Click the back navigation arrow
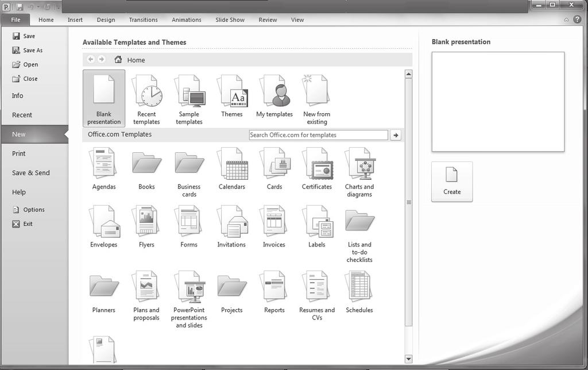 (x=90, y=59)
